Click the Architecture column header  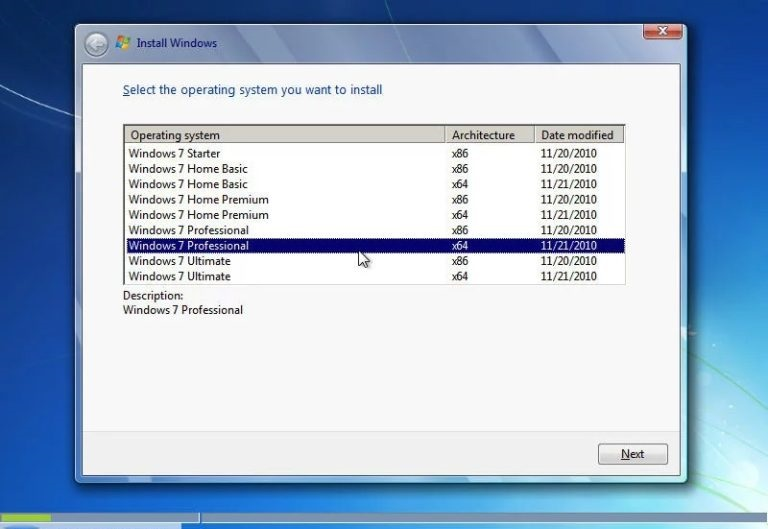[x=488, y=135]
